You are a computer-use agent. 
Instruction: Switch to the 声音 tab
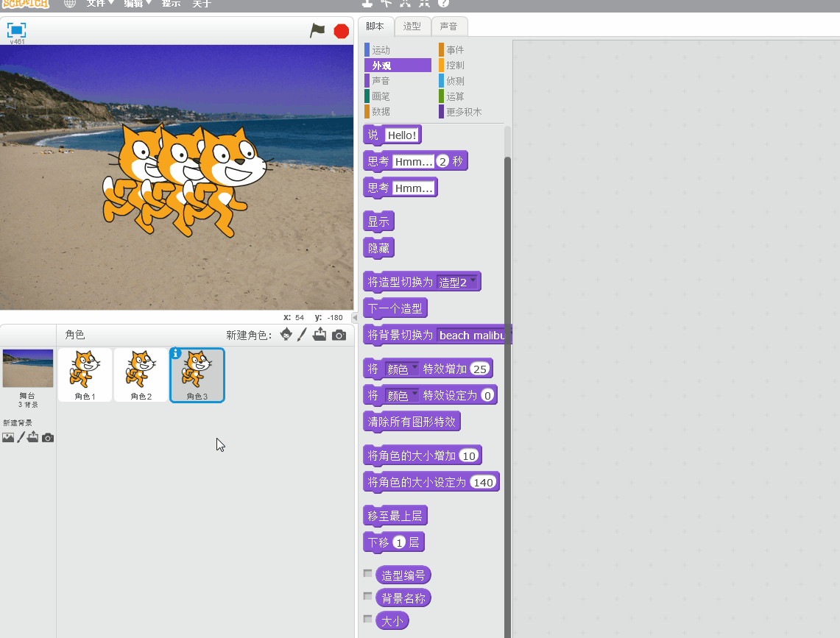pyautogui.click(x=448, y=26)
